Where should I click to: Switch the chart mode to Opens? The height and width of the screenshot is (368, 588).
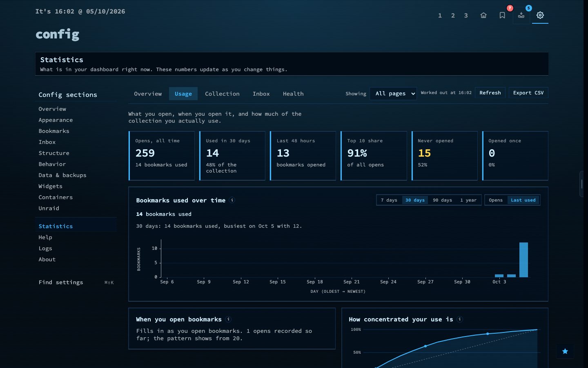pyautogui.click(x=496, y=200)
